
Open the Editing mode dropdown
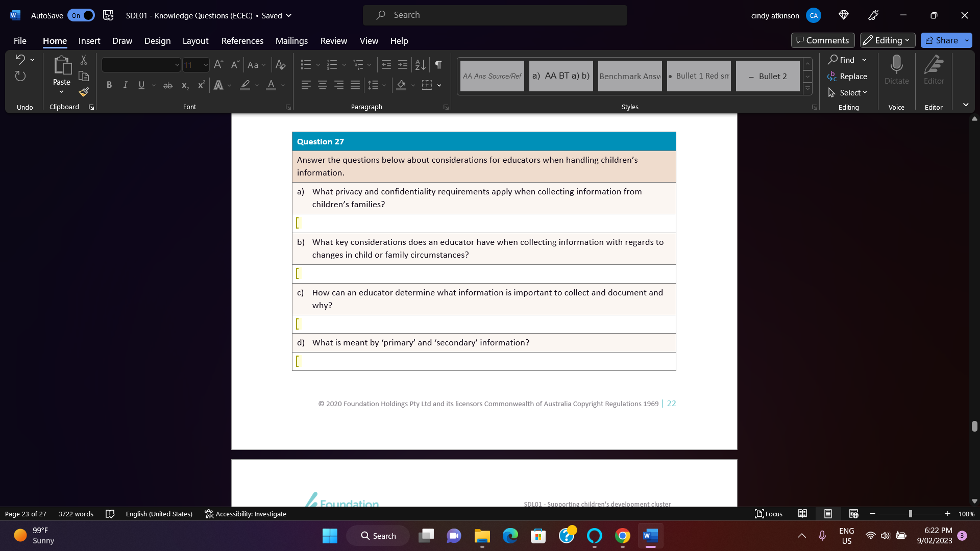[888, 40]
